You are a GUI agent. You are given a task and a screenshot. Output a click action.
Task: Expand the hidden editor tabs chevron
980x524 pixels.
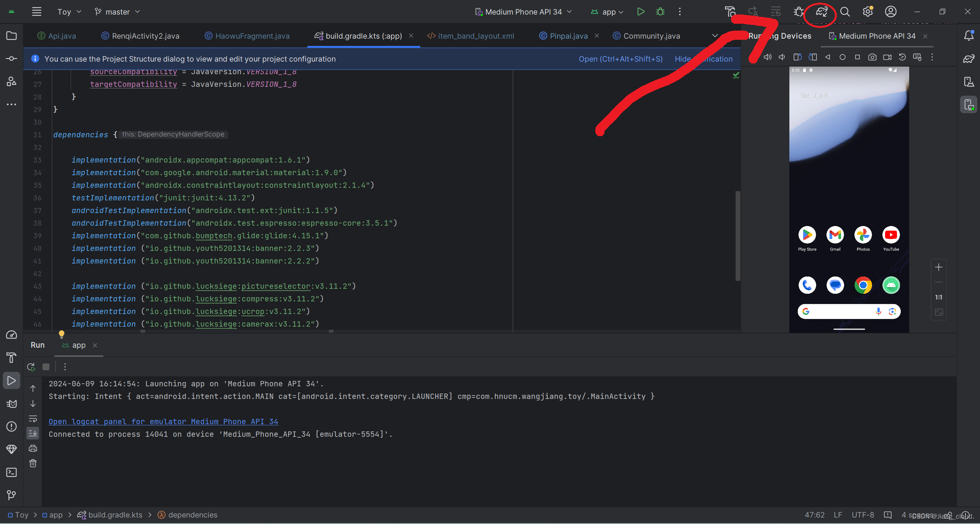coord(715,35)
